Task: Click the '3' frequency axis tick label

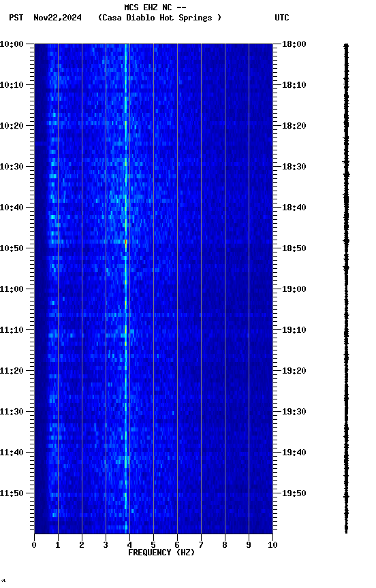Action: [106, 545]
